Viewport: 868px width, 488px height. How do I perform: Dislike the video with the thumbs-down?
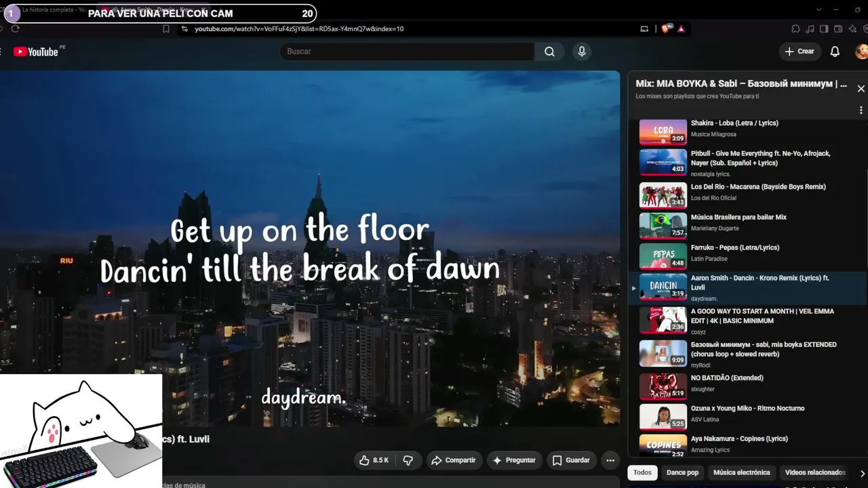[x=408, y=460]
